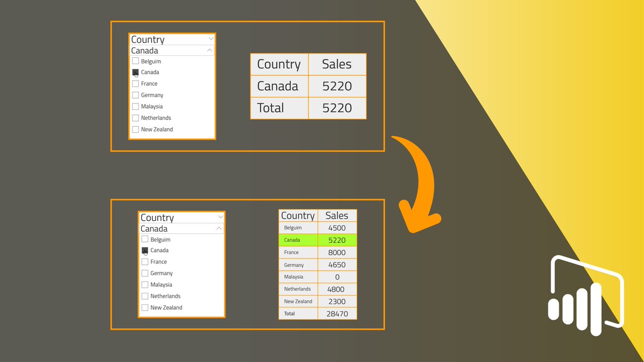This screenshot has width=644, height=362.
Task: Tick the France checkbox in the upper slicer
Action: pos(135,84)
